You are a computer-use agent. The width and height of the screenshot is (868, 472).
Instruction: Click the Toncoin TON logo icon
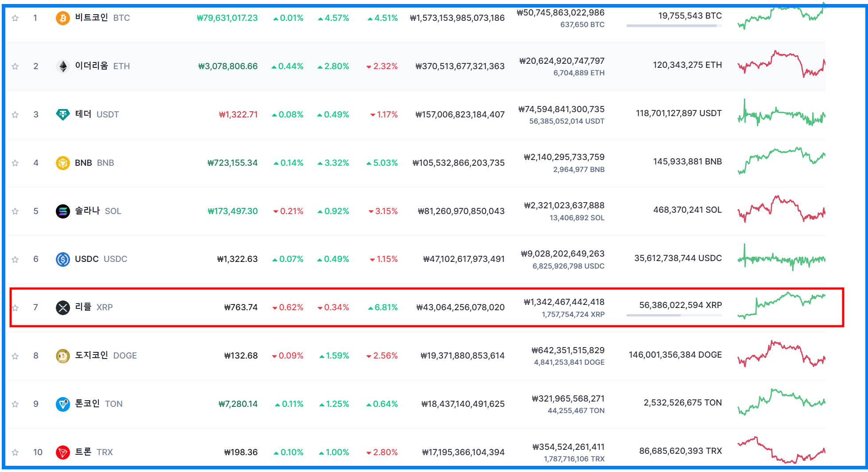pos(63,404)
